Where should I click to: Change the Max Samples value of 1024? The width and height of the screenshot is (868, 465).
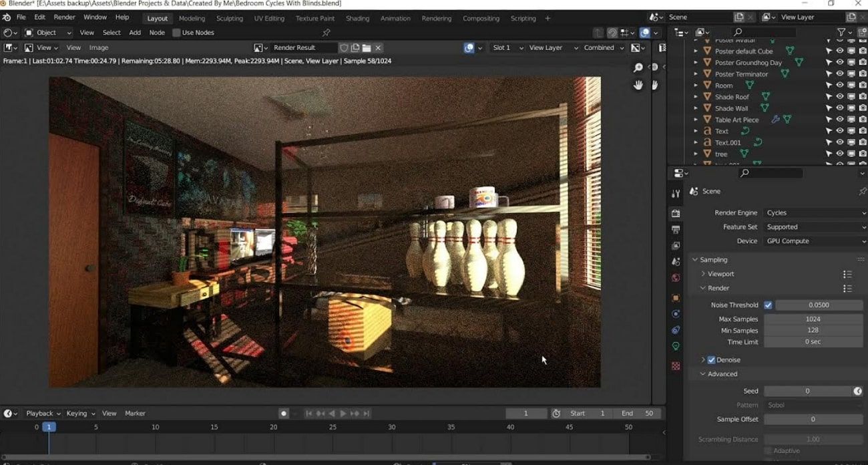tap(813, 319)
